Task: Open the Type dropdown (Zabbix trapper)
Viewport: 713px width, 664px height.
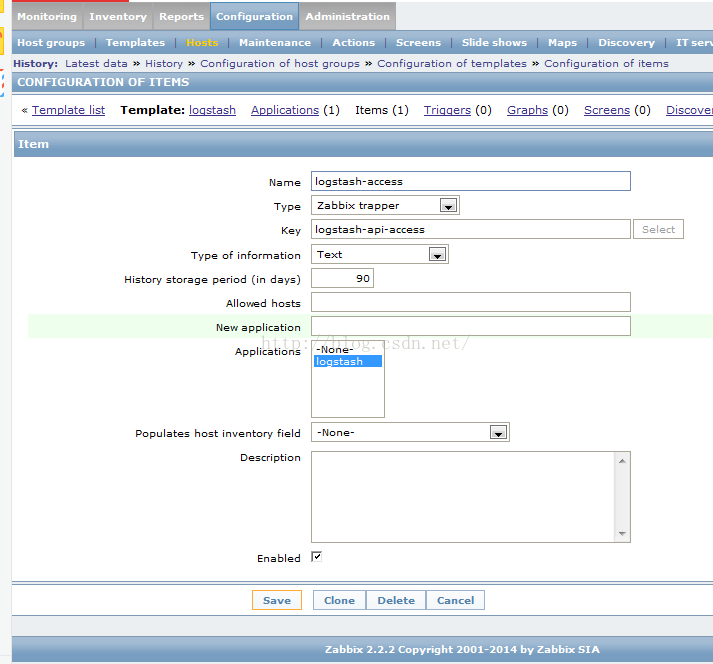Action: (x=385, y=205)
